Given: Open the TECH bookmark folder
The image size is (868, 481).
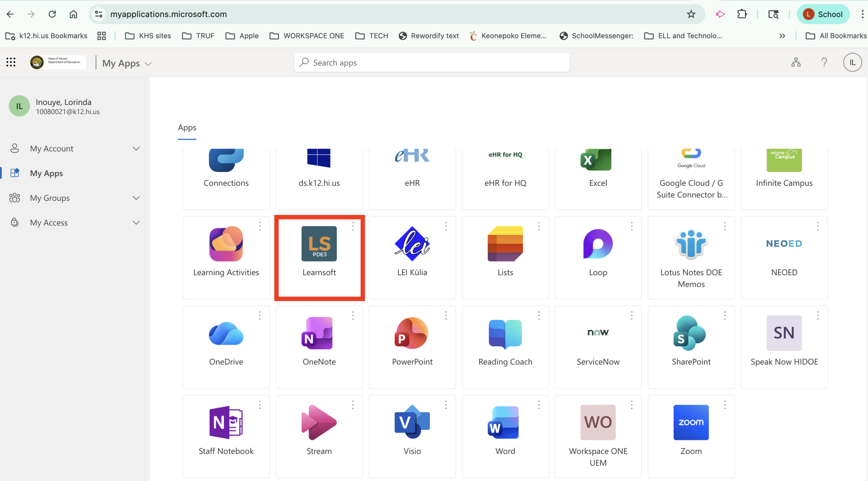Looking at the screenshot, I should (x=372, y=36).
